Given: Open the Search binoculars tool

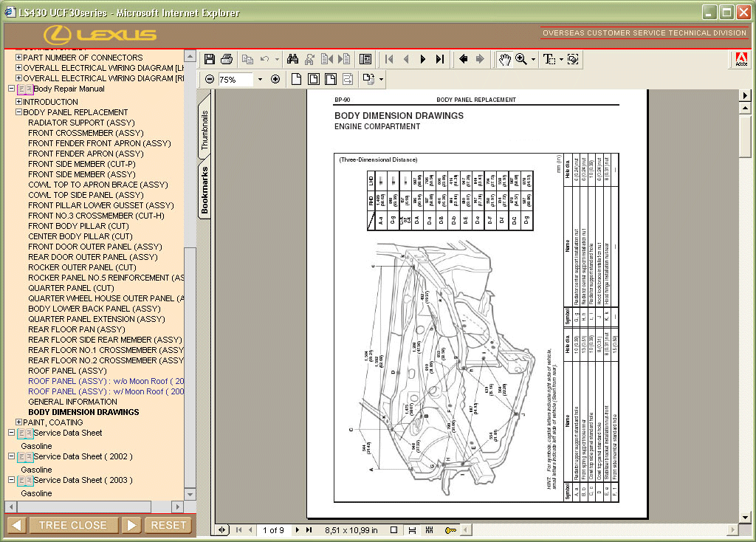Looking at the screenshot, I should (292, 59).
